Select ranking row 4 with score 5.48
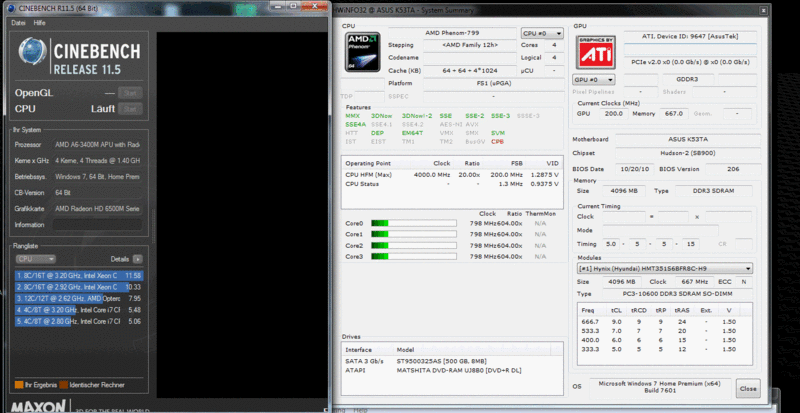 (79, 310)
